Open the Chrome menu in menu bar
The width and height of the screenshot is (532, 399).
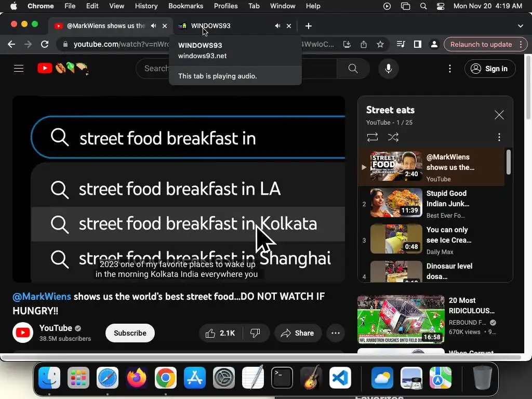coord(41,6)
